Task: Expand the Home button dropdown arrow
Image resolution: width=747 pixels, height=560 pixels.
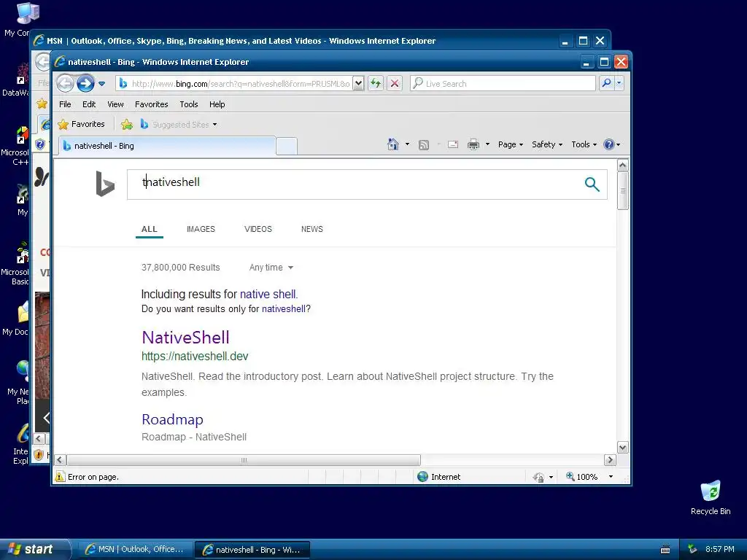Action: 407,144
